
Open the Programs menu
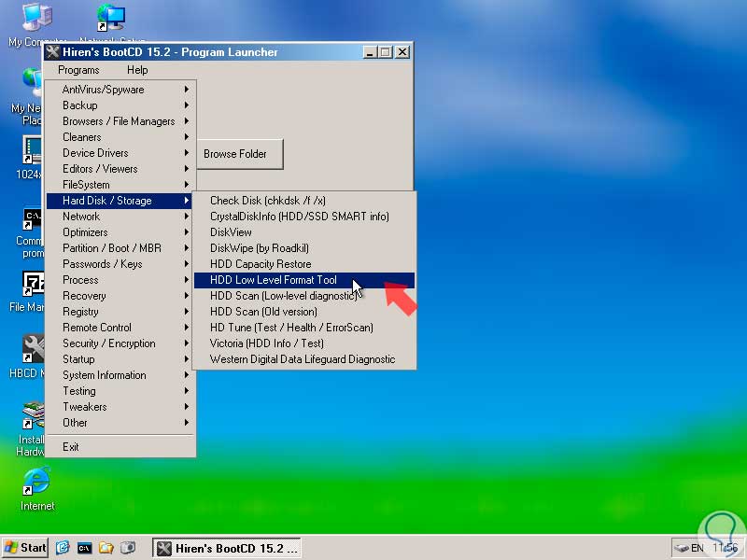tap(78, 70)
